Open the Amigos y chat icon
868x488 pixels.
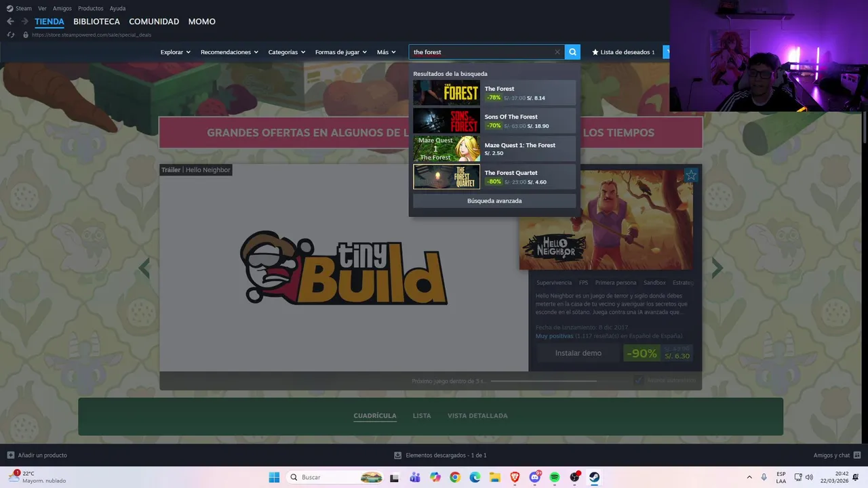[x=857, y=455]
